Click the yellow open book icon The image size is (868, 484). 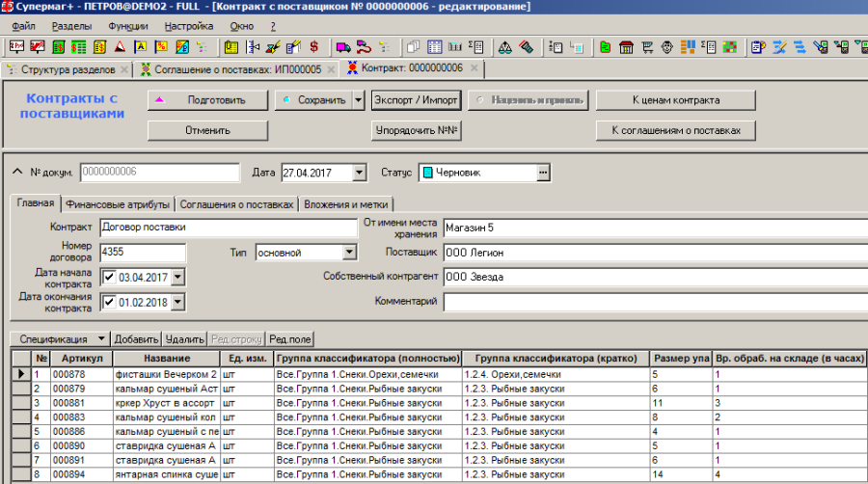coord(231,47)
